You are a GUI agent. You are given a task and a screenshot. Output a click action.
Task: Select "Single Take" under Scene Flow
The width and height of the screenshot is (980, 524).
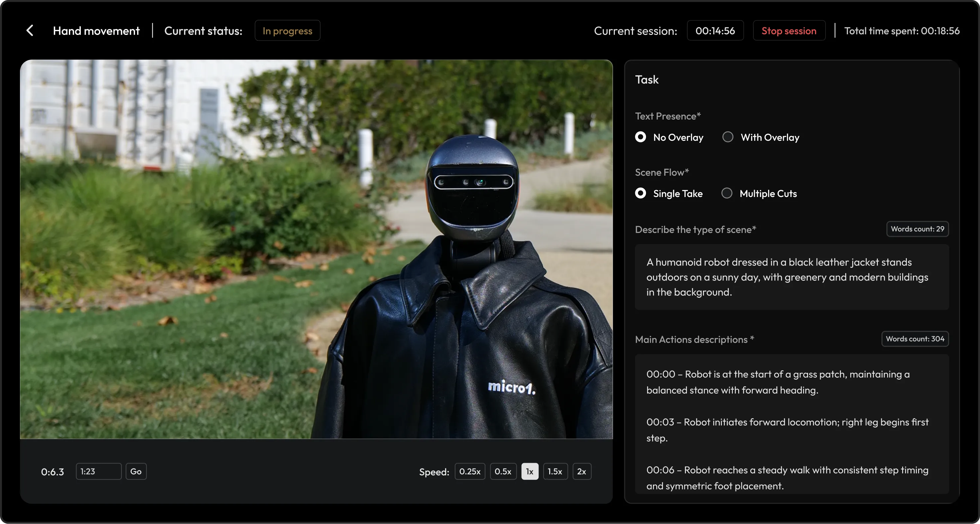641,193
